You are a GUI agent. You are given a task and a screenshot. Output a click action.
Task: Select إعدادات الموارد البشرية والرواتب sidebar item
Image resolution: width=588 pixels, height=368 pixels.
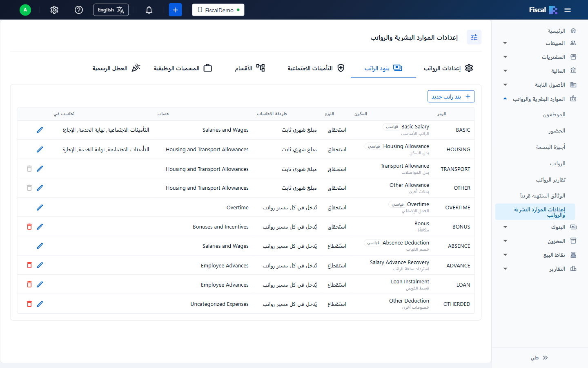535,212
